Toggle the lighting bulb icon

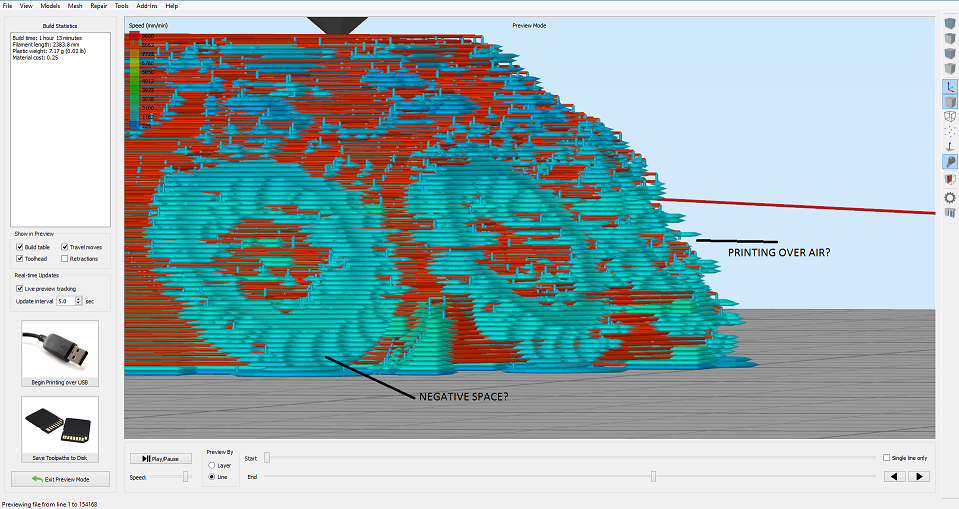pyautogui.click(x=949, y=162)
